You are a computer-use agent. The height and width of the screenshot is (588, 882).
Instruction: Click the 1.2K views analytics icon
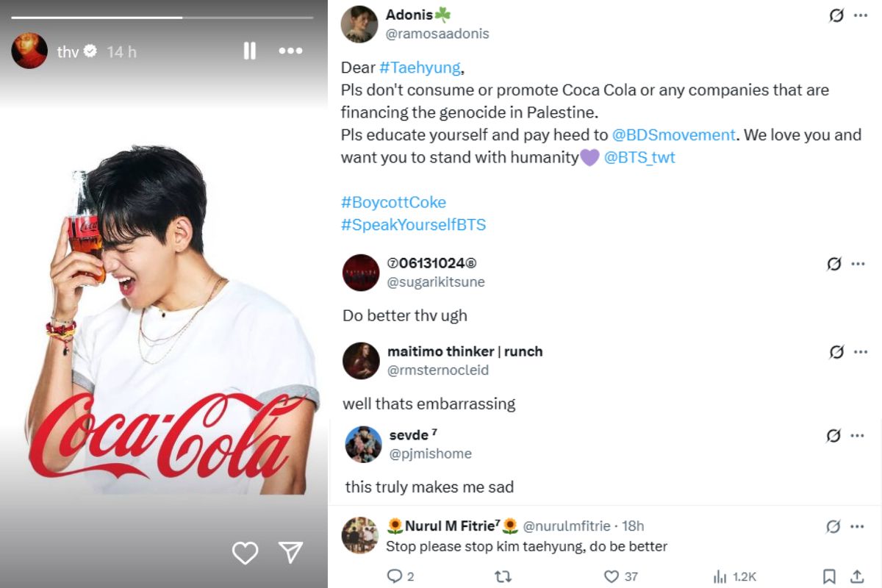coord(717,576)
